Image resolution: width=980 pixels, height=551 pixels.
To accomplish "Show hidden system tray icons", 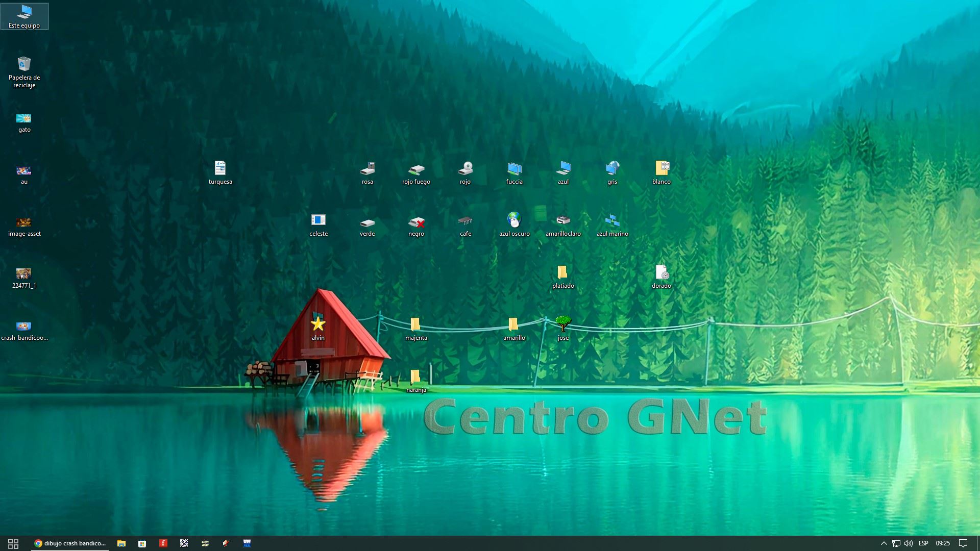I will point(884,543).
